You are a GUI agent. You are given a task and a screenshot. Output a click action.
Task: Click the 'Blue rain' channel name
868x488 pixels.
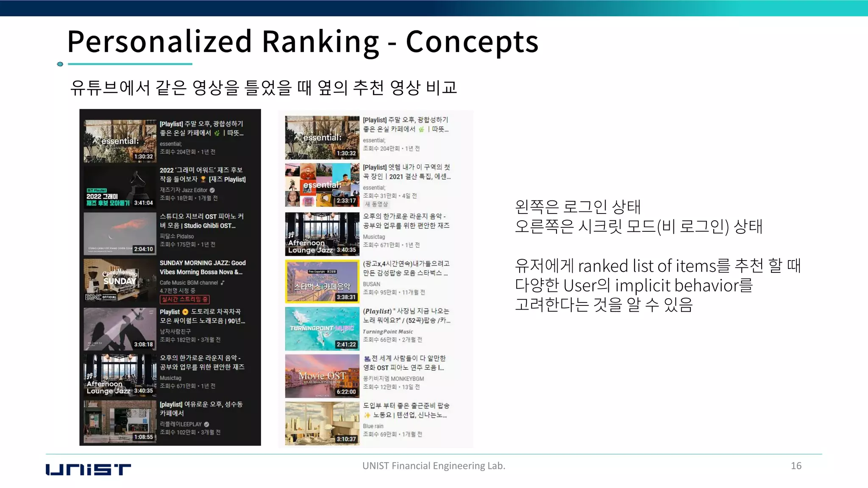pos(373,426)
